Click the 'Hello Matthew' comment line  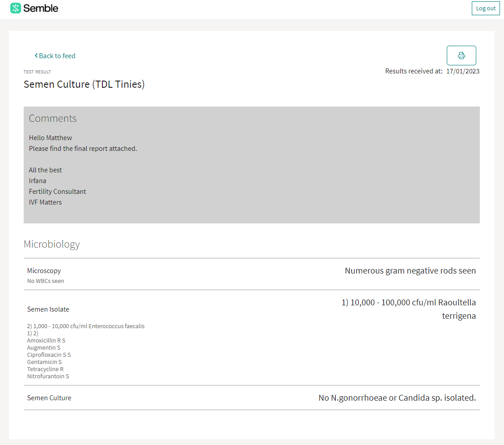[x=51, y=137]
